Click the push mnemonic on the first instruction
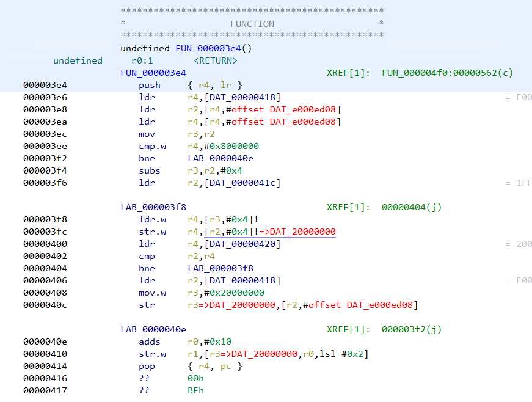 click(150, 85)
